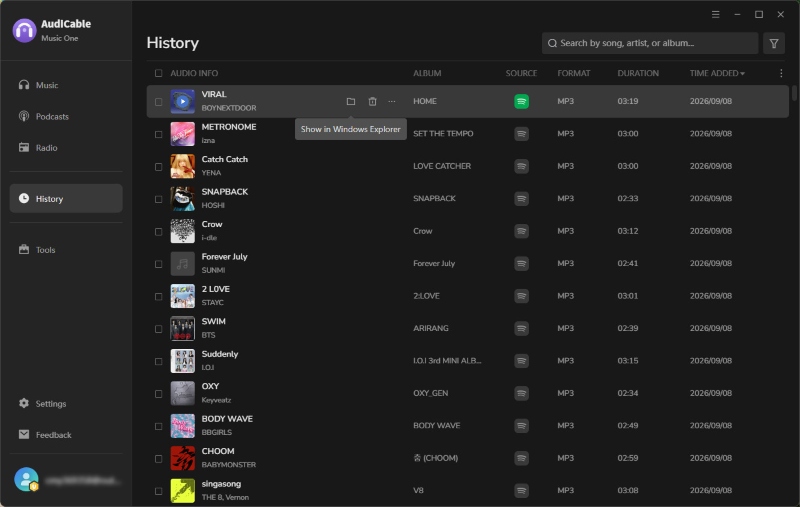
Task: Open the Music section
Action: click(66, 85)
